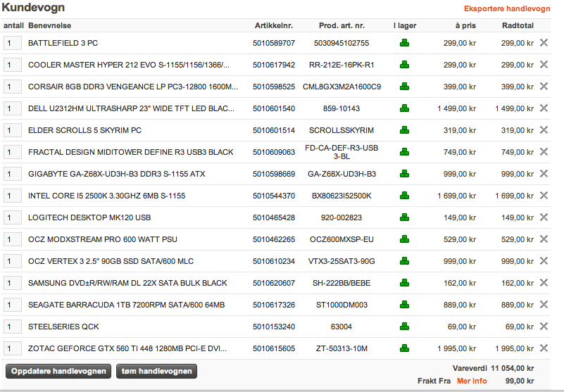Remove GIGABYTE GA-Z68X-UD3H-B3 motherboard
564x392 pixels.
(544, 174)
